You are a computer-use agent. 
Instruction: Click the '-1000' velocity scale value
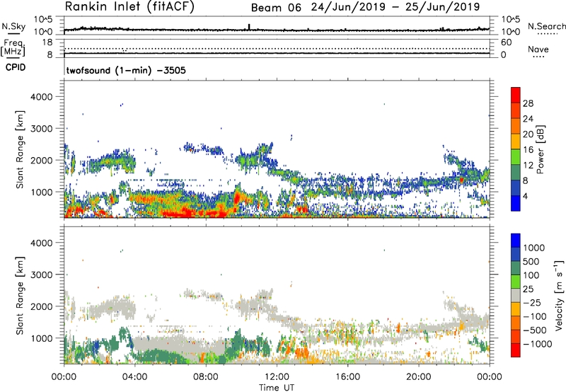point(538,344)
